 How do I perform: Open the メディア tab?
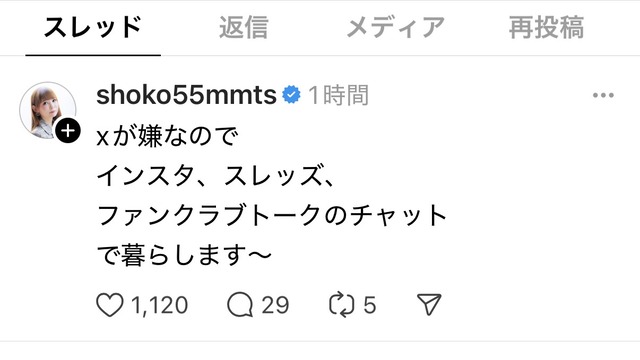396,28
